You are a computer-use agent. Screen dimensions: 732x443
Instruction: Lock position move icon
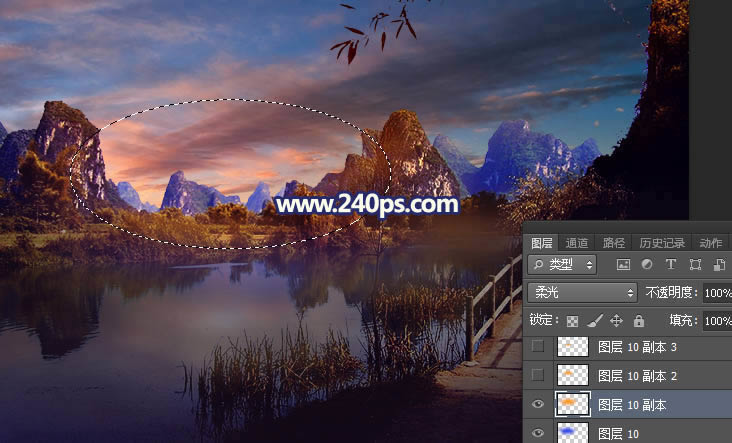pyautogui.click(x=616, y=321)
